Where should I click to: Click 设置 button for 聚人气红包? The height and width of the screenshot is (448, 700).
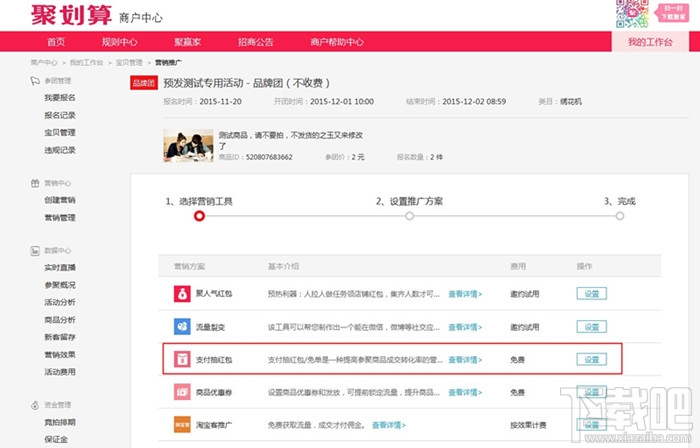[592, 294]
